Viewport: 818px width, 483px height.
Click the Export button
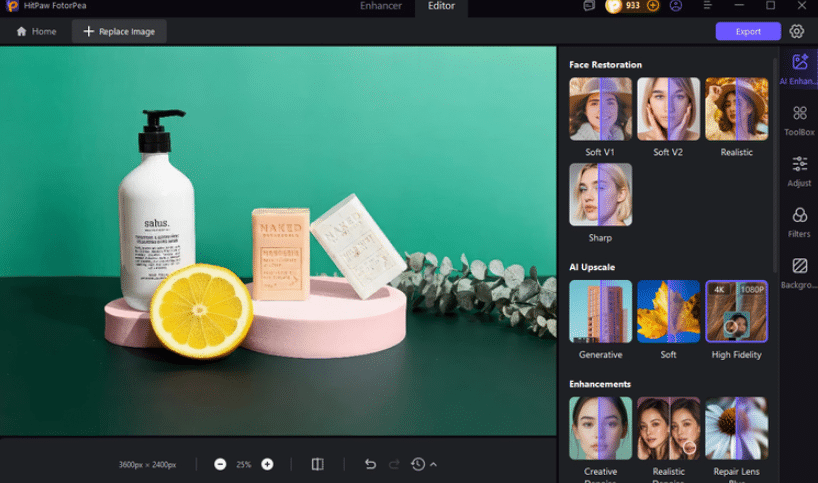pyautogui.click(x=748, y=31)
